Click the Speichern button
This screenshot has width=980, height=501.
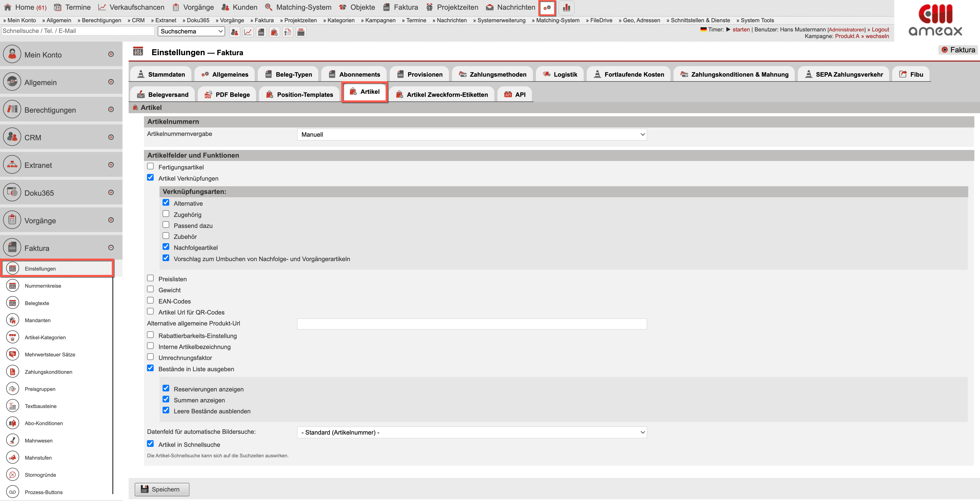tap(162, 489)
